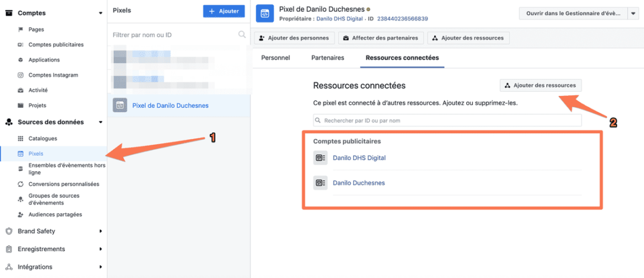This screenshot has width=644, height=278.
Task: Click the Danilo DHS Digital ad account icon
Action: (x=320, y=158)
